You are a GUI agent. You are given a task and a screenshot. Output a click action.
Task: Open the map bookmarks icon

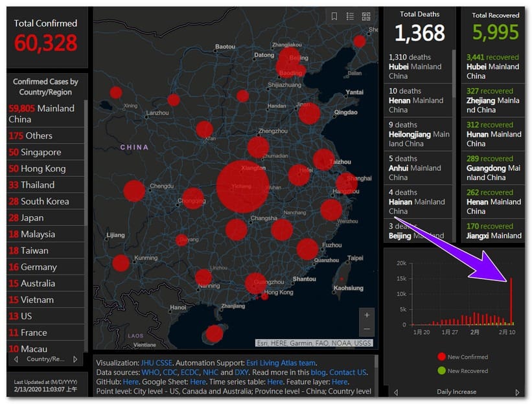(334, 16)
